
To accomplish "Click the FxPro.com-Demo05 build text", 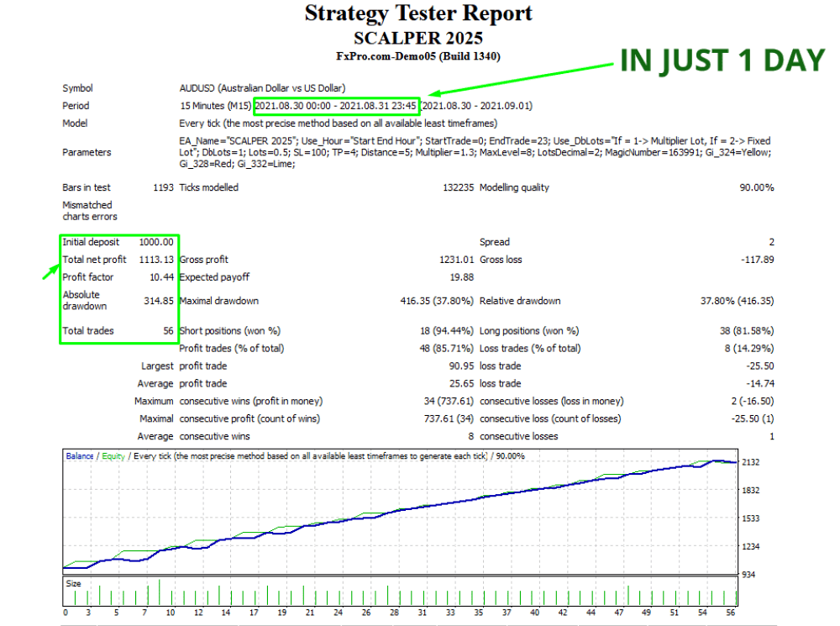I will 417,56.
